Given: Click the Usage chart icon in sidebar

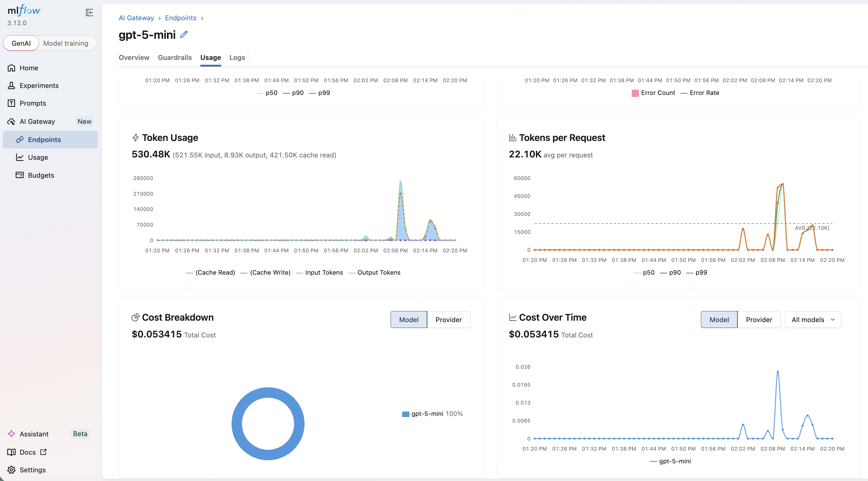Looking at the screenshot, I should point(20,157).
